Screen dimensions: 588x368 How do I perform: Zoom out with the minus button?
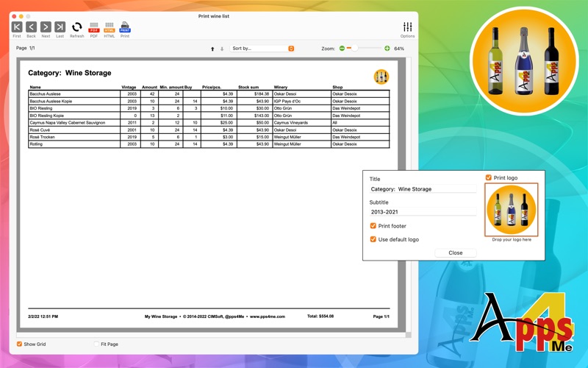[x=342, y=49]
